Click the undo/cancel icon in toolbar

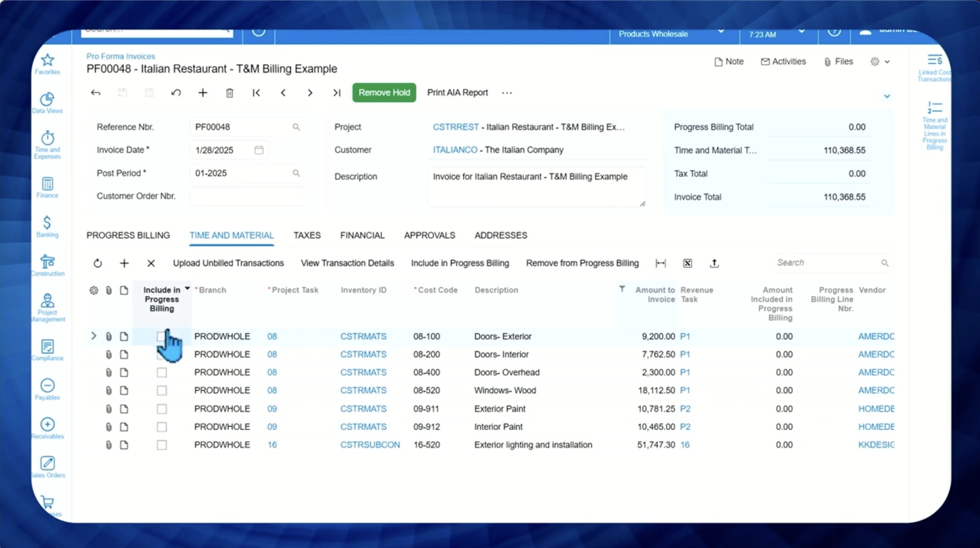pyautogui.click(x=176, y=92)
